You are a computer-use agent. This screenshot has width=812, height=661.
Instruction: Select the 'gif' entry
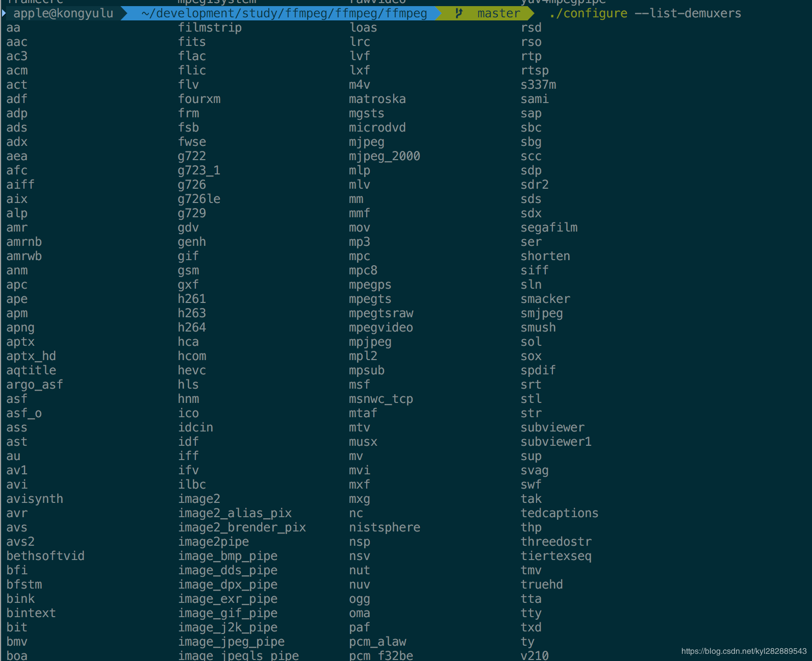tap(189, 256)
